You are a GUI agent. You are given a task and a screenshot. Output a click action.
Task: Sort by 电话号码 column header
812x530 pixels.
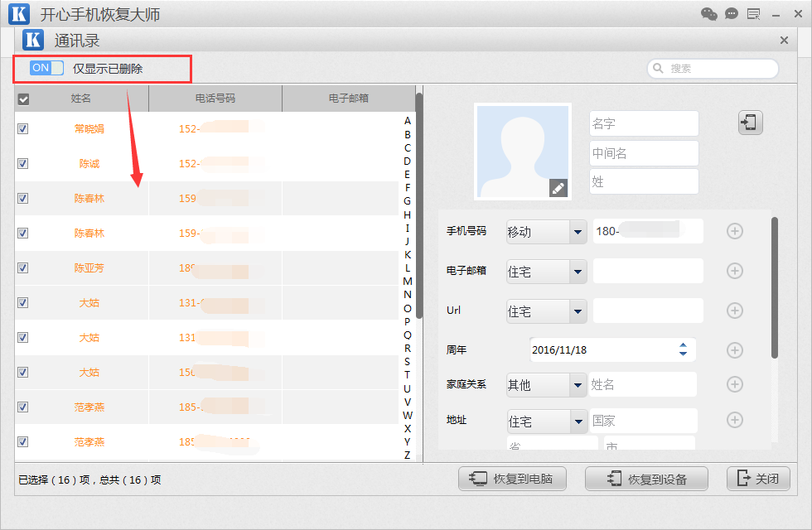point(215,99)
